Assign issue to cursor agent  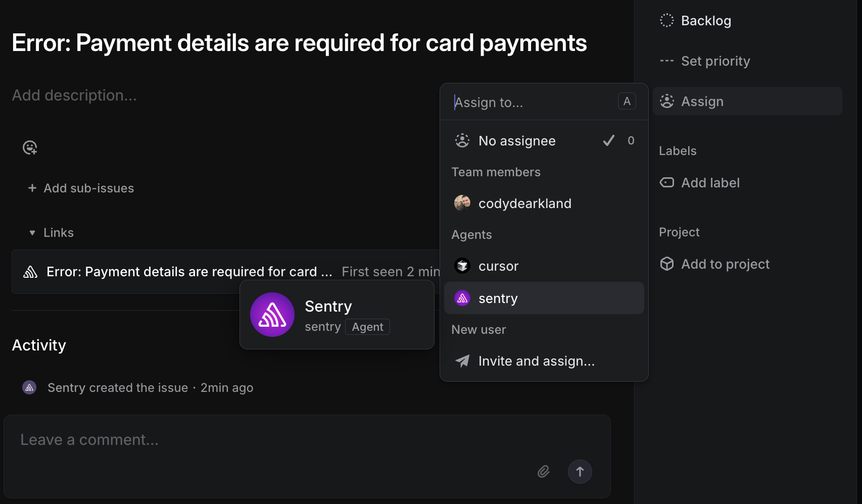(498, 266)
